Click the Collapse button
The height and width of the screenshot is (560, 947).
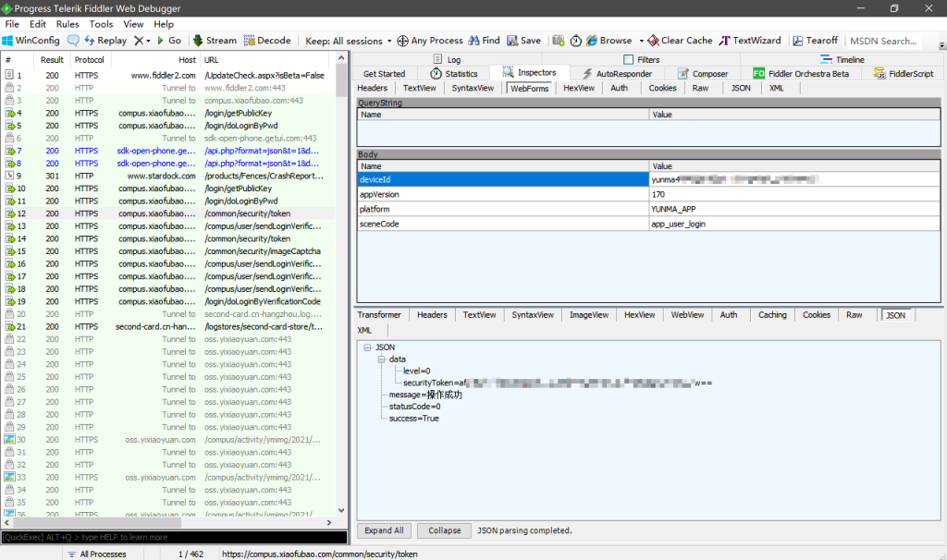pyautogui.click(x=445, y=530)
